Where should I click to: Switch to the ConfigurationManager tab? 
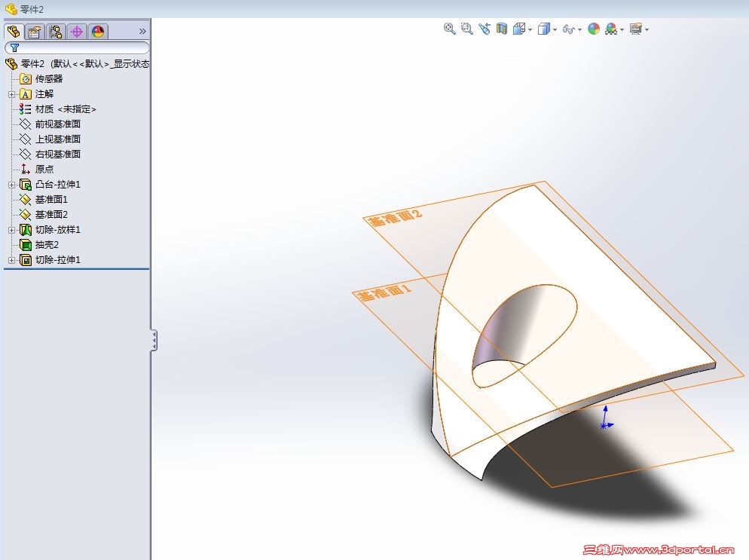pyautogui.click(x=56, y=32)
